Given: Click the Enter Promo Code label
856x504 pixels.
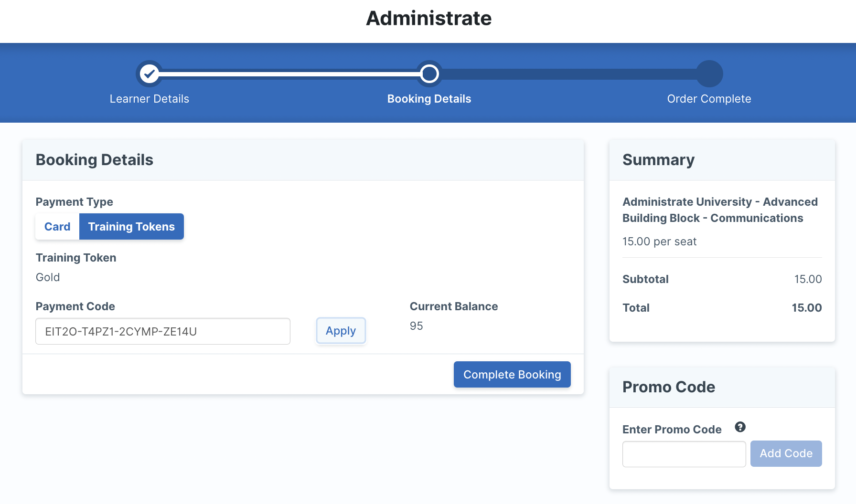Looking at the screenshot, I should click(672, 430).
